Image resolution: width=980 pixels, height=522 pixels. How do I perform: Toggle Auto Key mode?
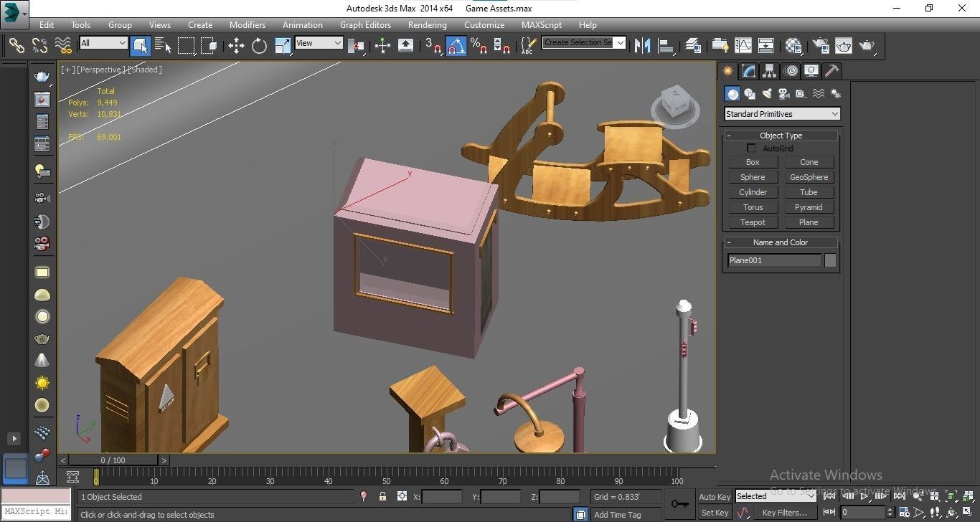pyautogui.click(x=715, y=497)
